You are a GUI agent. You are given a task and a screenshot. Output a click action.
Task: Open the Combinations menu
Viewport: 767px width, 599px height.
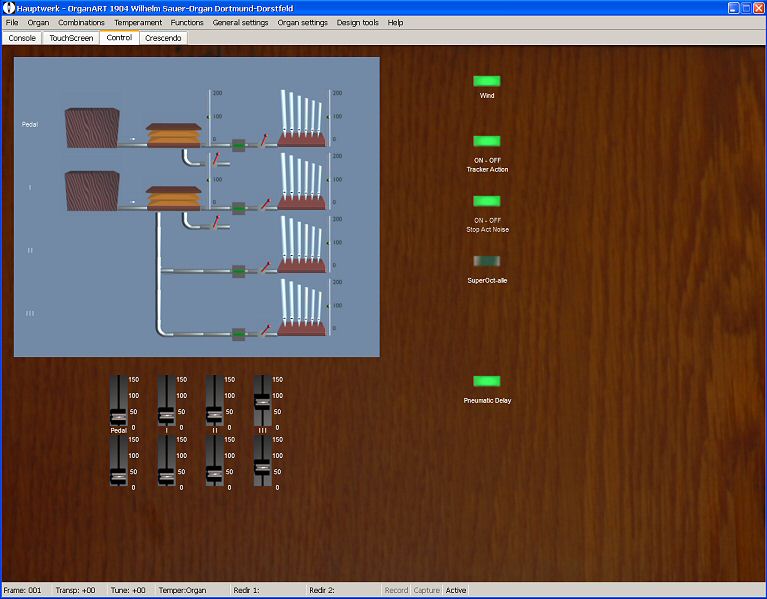81,22
